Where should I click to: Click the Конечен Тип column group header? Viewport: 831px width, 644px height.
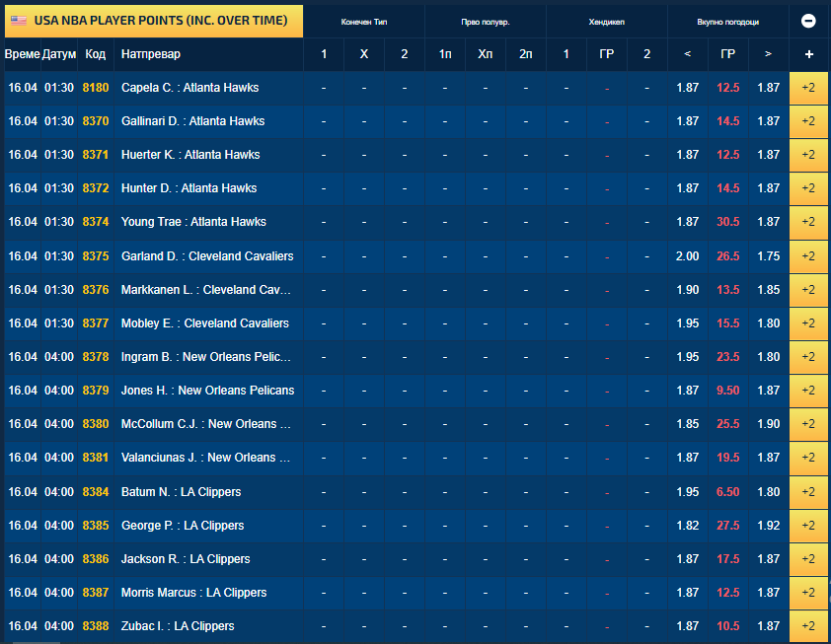(364, 22)
